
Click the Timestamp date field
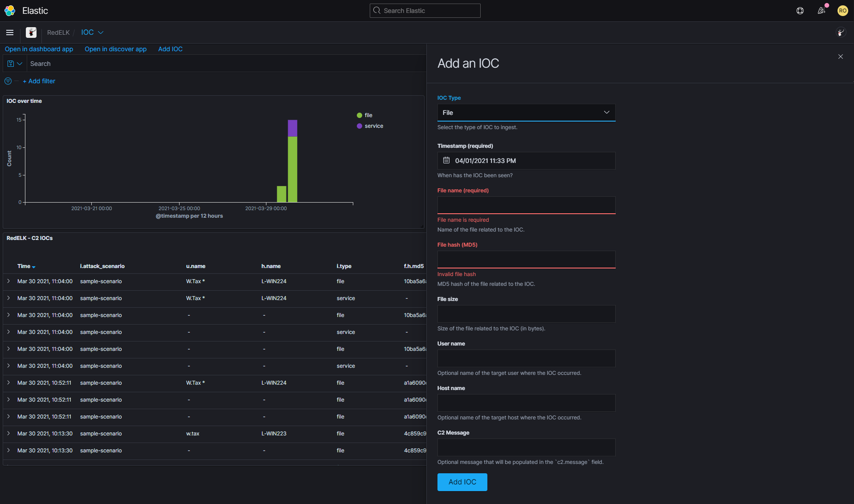526,161
